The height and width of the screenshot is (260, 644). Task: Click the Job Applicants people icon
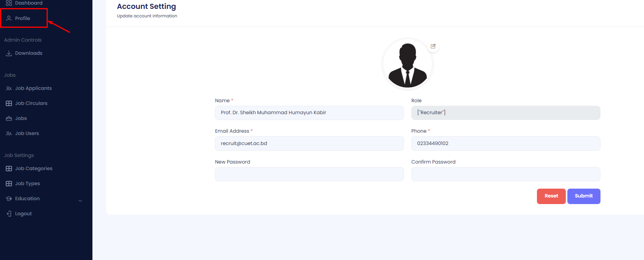click(9, 88)
